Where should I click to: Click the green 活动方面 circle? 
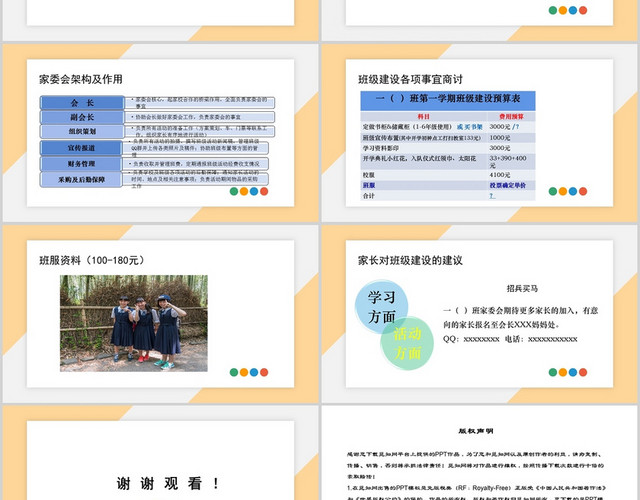tap(407, 343)
